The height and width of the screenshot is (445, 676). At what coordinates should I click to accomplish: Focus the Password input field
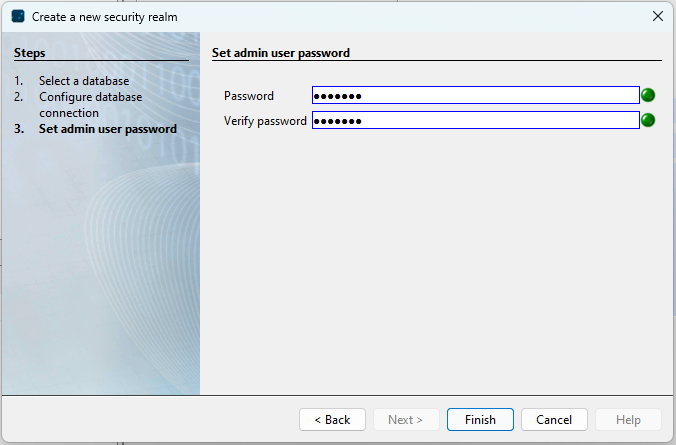tap(476, 95)
